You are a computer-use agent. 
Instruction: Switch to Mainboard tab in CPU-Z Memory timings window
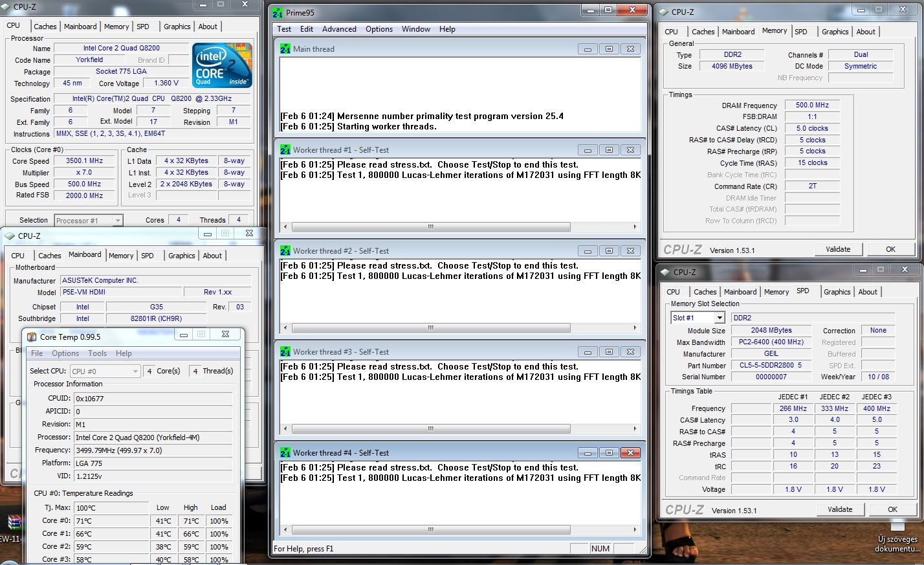[738, 32]
